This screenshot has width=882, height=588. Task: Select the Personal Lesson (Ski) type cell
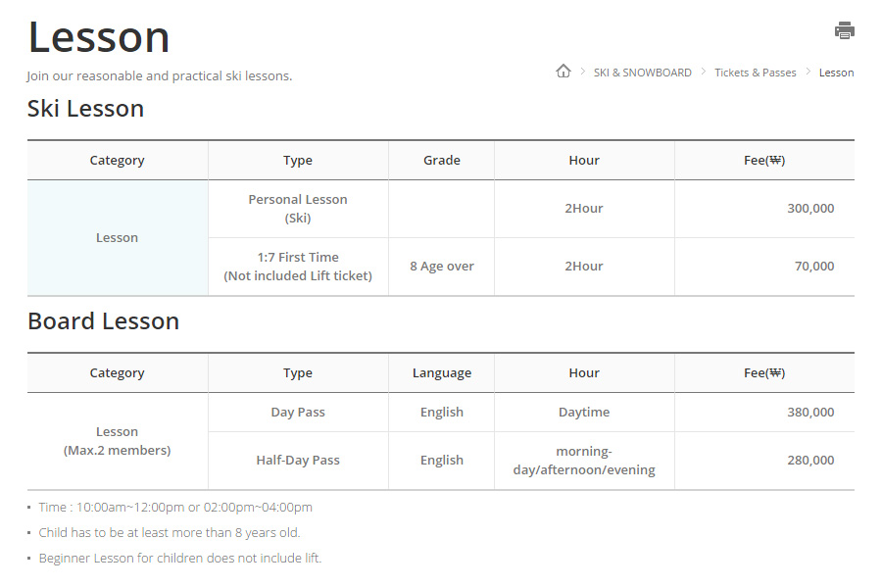tap(298, 209)
